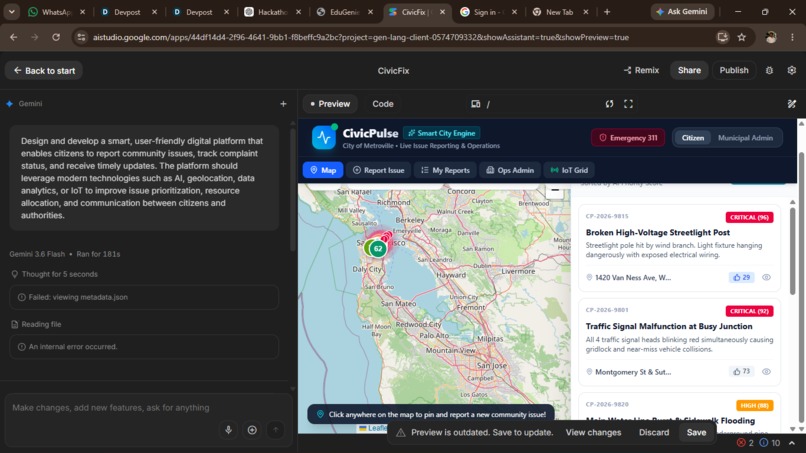Click the Ask Gemini button
806x453 pixels.
coord(682,11)
